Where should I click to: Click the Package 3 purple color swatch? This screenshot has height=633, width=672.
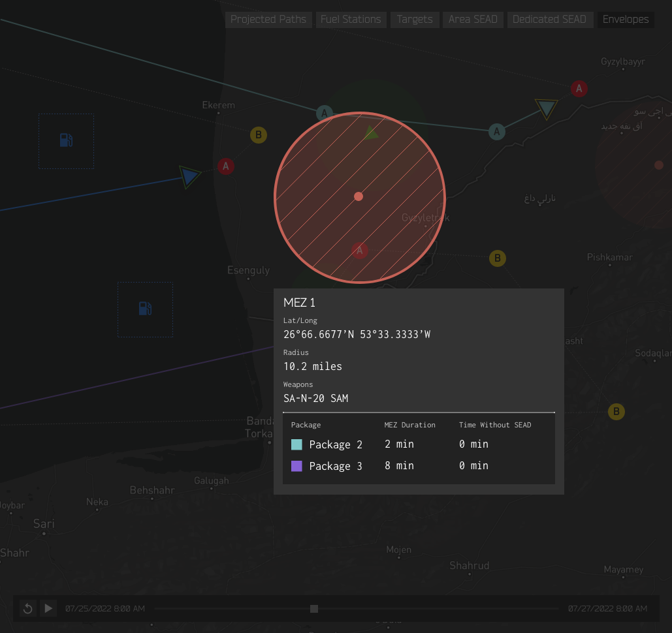pos(296,466)
